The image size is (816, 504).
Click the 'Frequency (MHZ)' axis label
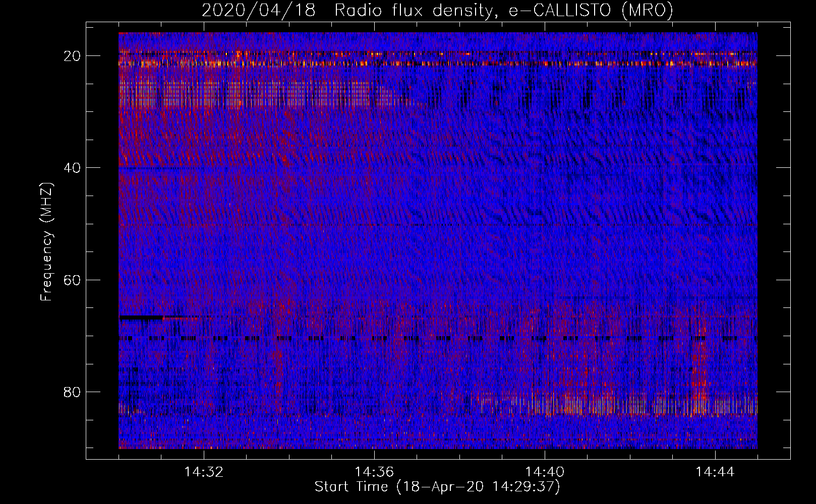click(x=46, y=241)
